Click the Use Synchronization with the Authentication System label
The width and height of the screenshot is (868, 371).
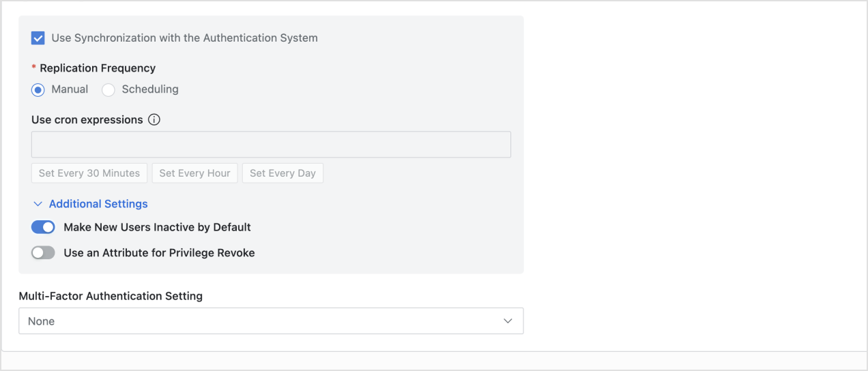tap(184, 38)
